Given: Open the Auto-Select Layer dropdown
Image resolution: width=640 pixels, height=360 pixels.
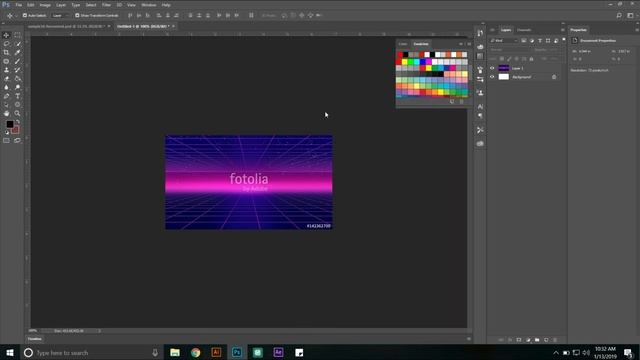Looking at the screenshot, I should [x=60, y=16].
